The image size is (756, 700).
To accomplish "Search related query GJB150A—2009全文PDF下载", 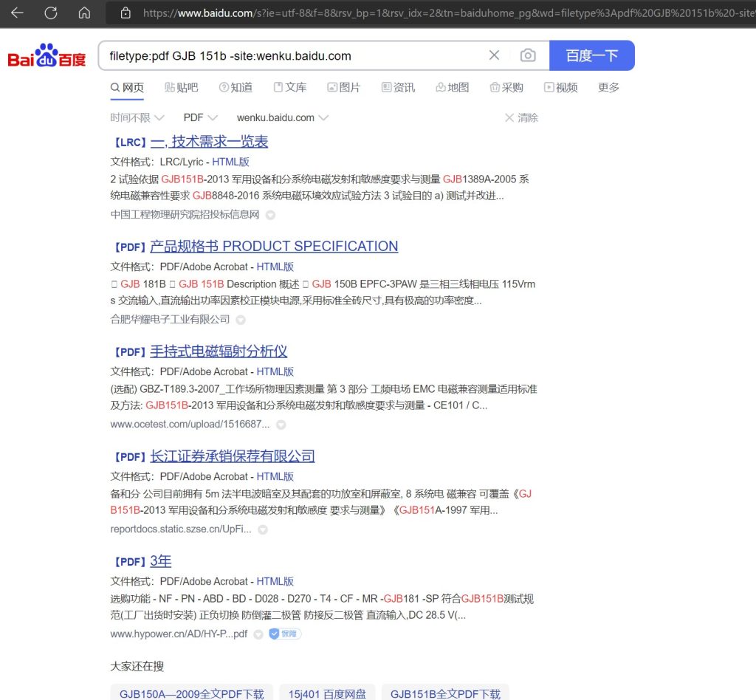I will coord(191,694).
